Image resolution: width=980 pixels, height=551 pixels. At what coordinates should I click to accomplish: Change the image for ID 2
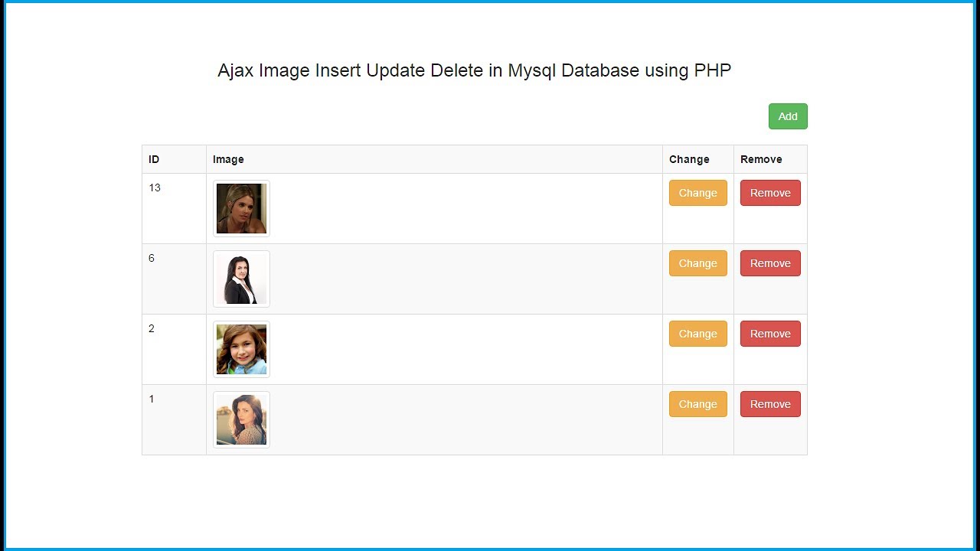(x=697, y=334)
